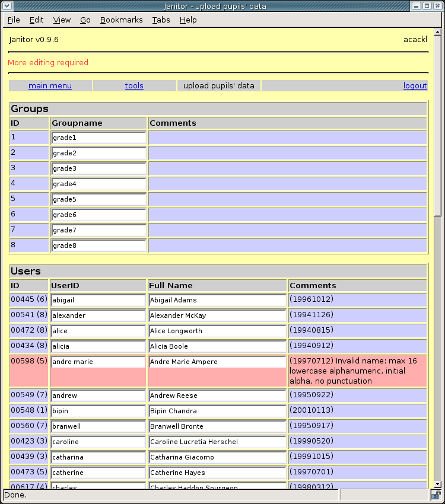The width and height of the screenshot is (445, 504).
Task: Open the Bookmarks menu
Action: (x=121, y=20)
